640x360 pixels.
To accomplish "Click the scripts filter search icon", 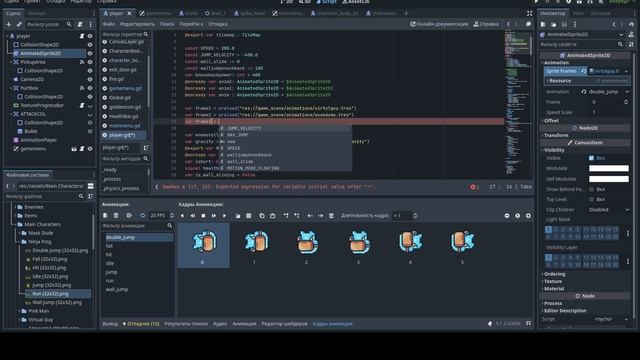I will [146, 34].
